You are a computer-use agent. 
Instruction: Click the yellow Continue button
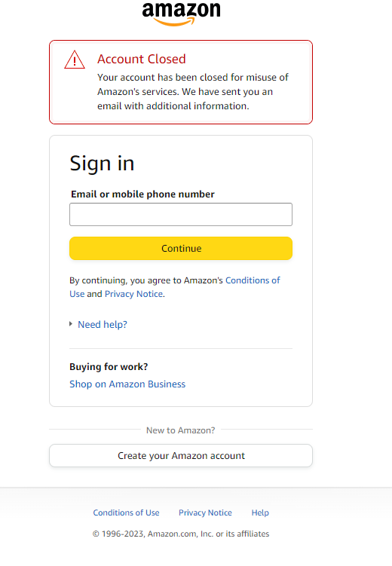click(x=181, y=249)
